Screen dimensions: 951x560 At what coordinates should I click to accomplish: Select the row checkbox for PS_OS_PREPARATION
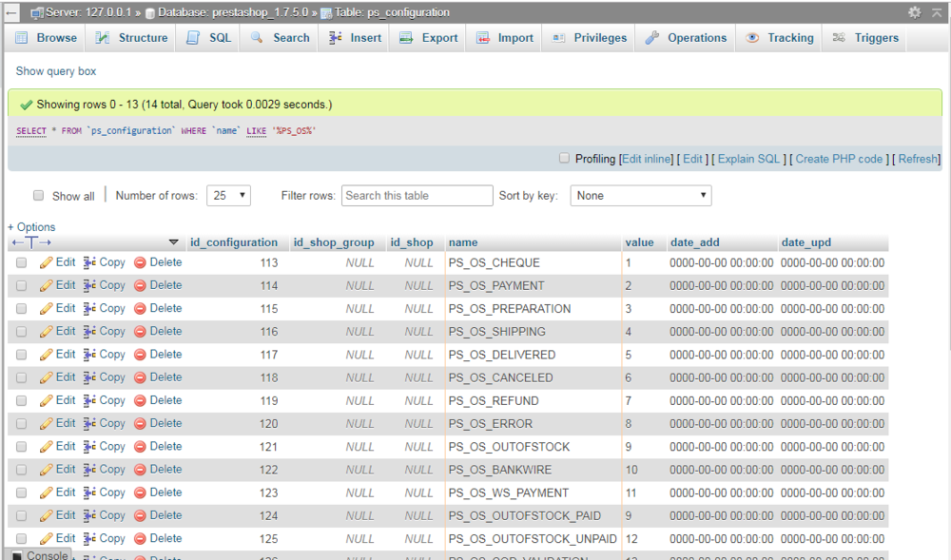(21, 309)
